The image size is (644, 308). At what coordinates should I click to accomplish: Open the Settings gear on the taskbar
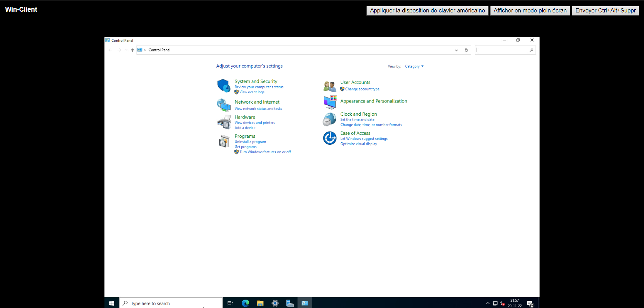click(275, 303)
